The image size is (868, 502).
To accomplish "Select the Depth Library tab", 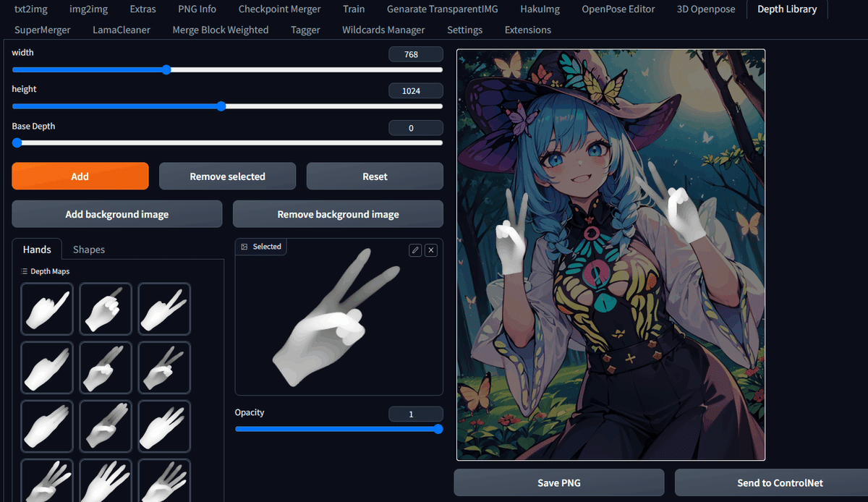I will (x=787, y=9).
